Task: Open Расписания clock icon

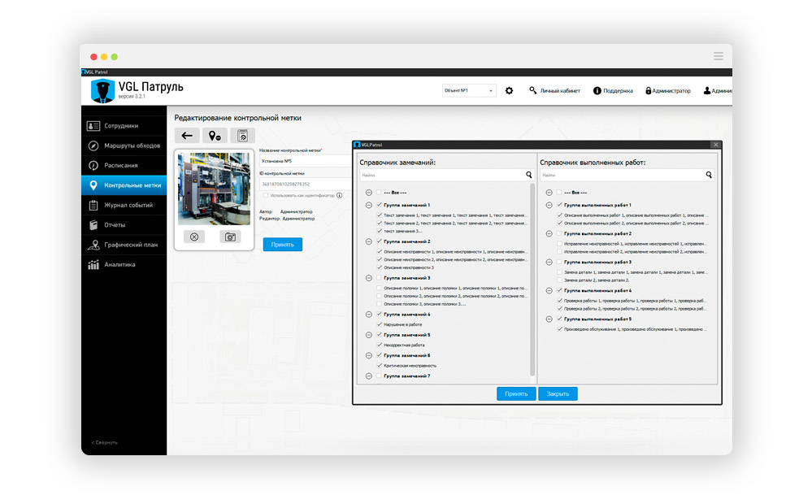Action: 93,165
